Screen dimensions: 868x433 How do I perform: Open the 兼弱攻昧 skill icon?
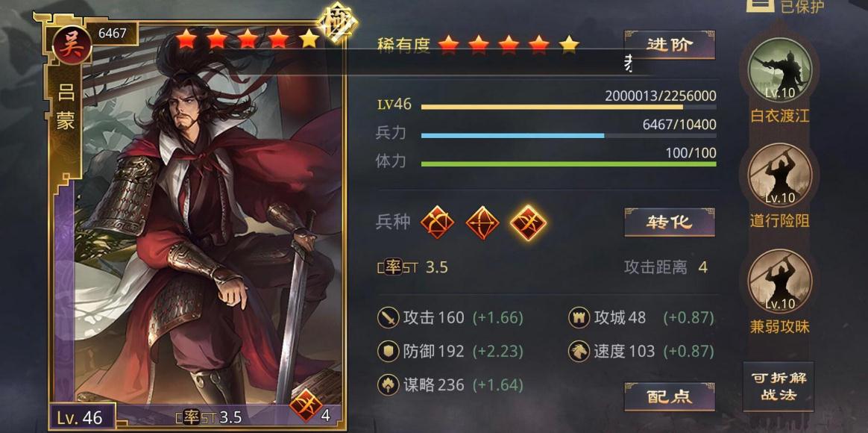coord(780,281)
